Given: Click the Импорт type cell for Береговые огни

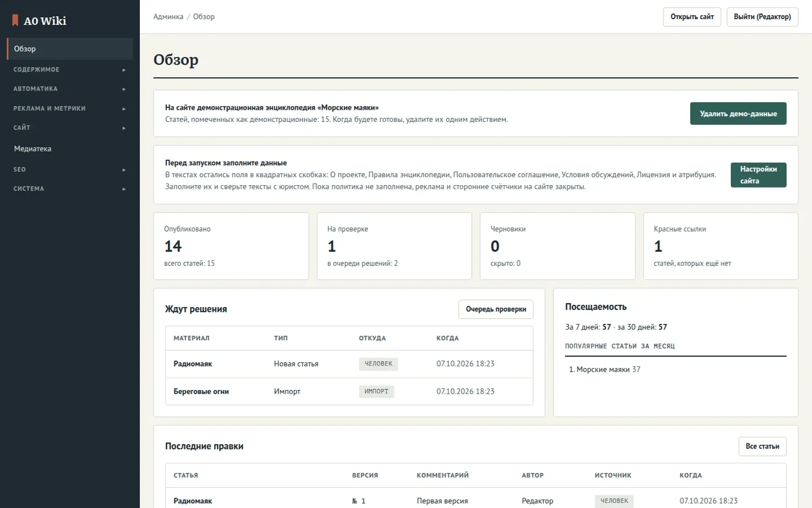Looking at the screenshot, I should 287,392.
